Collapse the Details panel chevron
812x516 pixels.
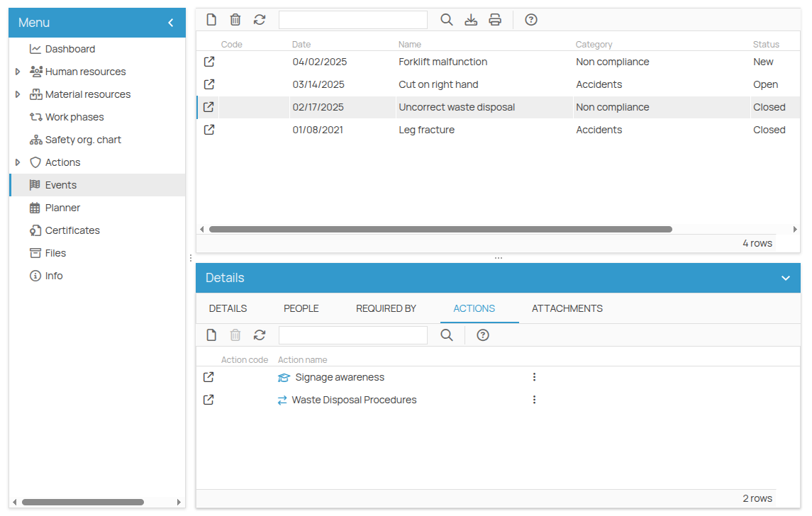785,278
